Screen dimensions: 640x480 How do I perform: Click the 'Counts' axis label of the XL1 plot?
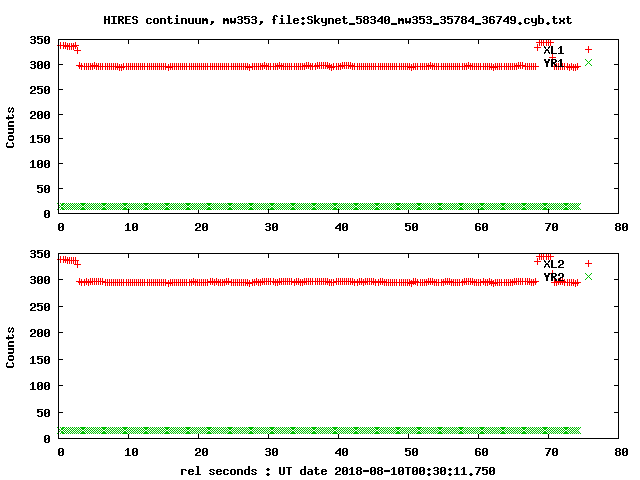(10, 127)
